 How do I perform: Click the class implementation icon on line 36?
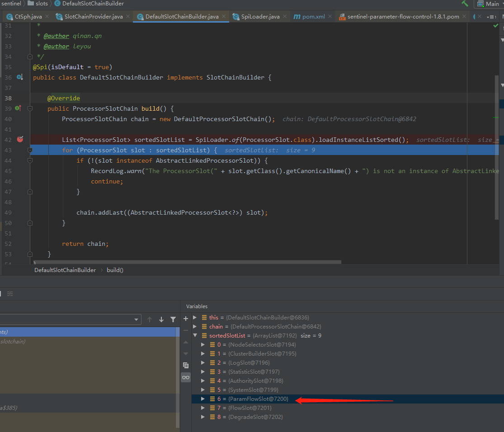[x=18, y=77]
